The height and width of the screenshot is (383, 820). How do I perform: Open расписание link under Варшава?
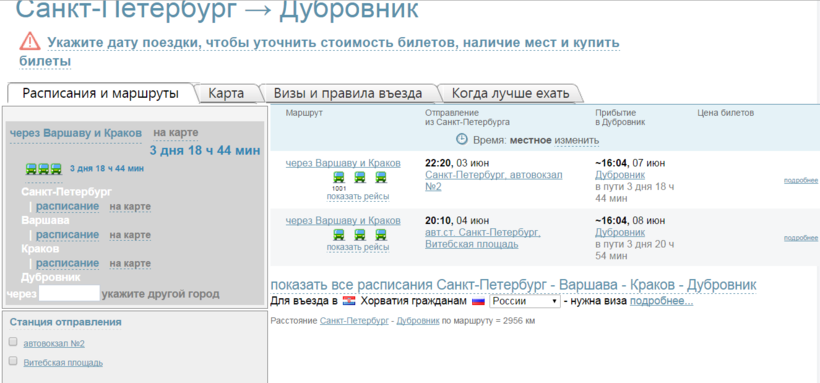coord(67,234)
